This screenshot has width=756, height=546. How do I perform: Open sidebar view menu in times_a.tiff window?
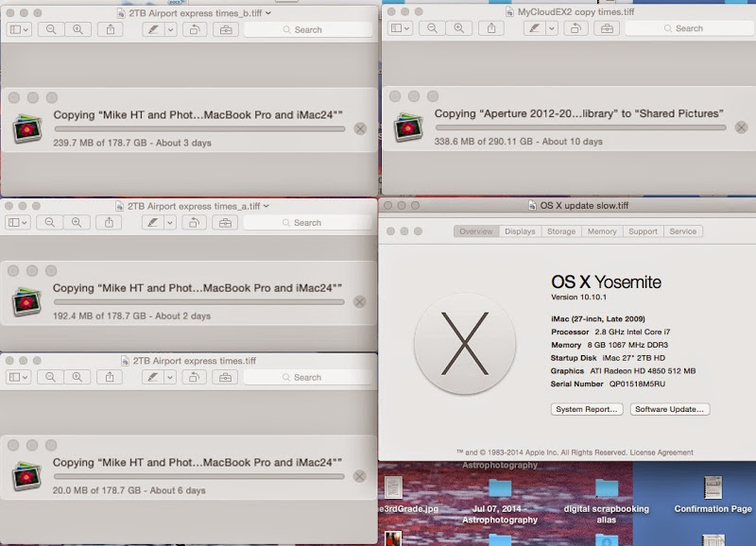tap(18, 222)
